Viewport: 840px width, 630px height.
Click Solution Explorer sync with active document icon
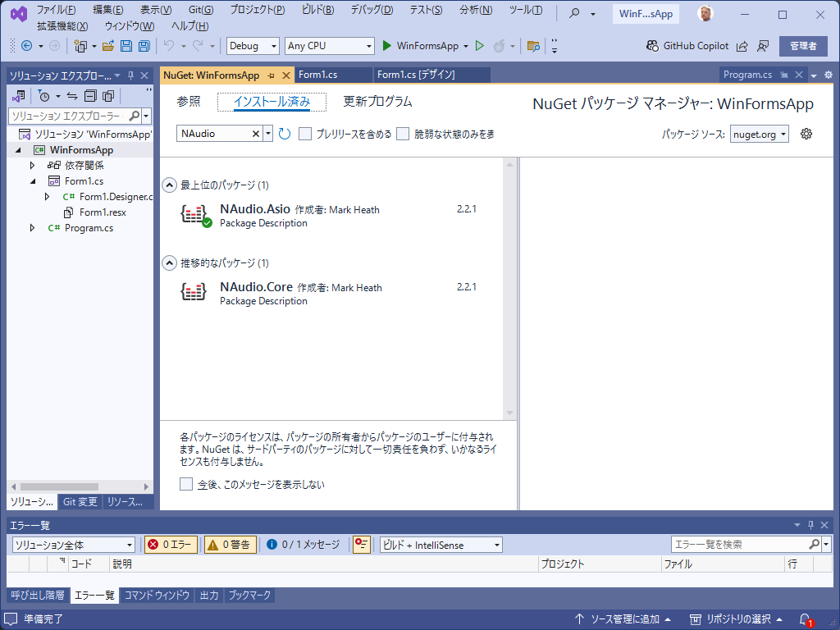72,96
